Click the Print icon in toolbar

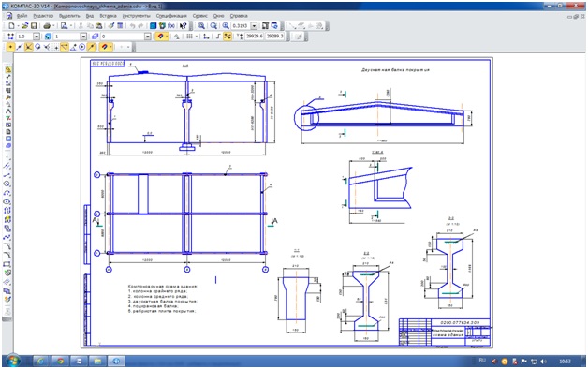tap(47, 26)
